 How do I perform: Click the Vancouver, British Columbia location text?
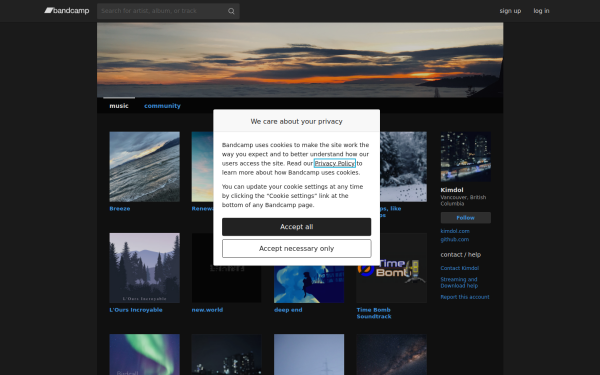point(463,200)
